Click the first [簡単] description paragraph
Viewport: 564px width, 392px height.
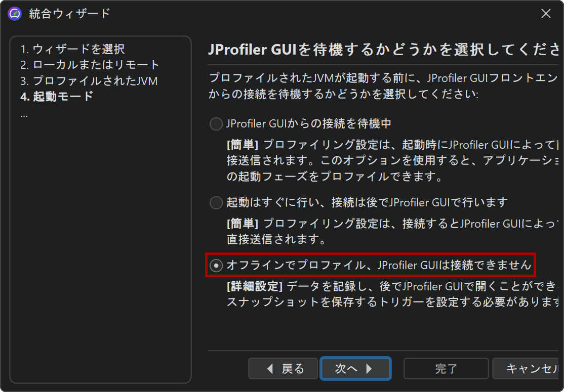pos(392,161)
